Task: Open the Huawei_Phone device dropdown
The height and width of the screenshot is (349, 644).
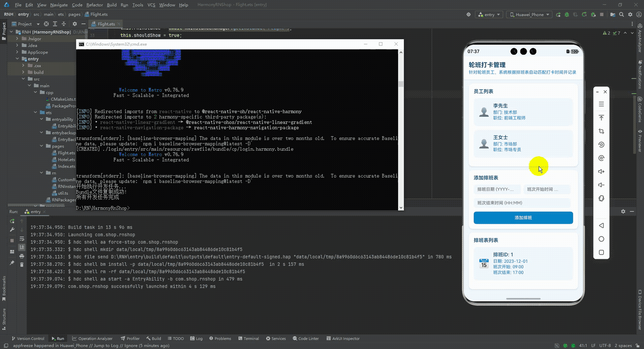Action: [529, 15]
